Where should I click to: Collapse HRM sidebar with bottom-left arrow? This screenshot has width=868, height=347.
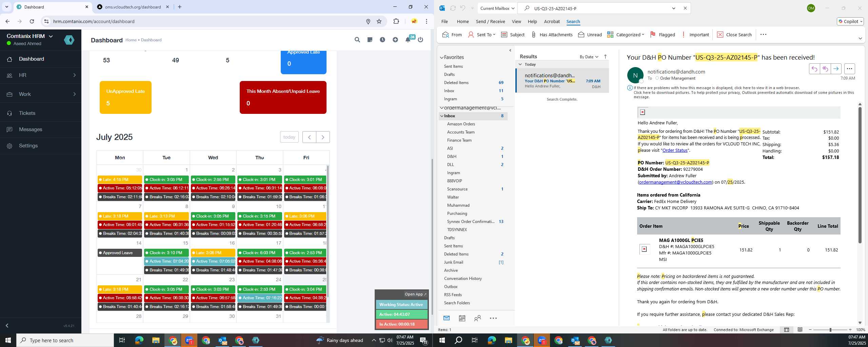click(x=7, y=326)
